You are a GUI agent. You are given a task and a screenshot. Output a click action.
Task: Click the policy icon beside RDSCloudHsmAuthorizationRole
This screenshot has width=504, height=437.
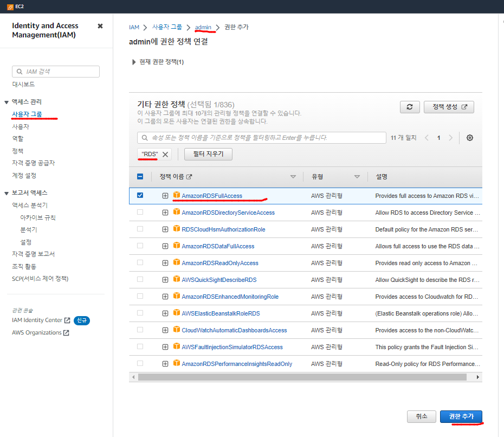[x=177, y=228]
